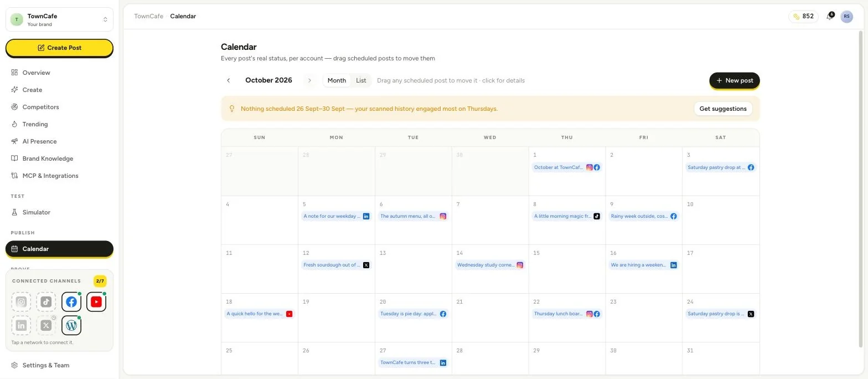Open Brand Knowledge page

(48, 158)
